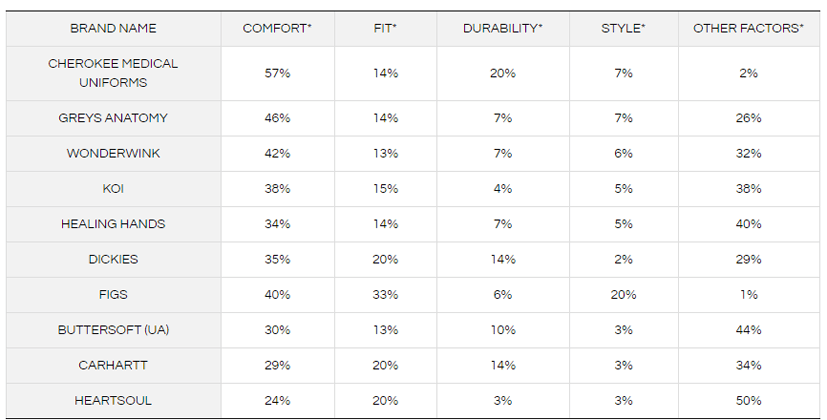This screenshot has height=420, width=827.
Task: Select FIGS 33% fit value
Action: click(x=385, y=295)
